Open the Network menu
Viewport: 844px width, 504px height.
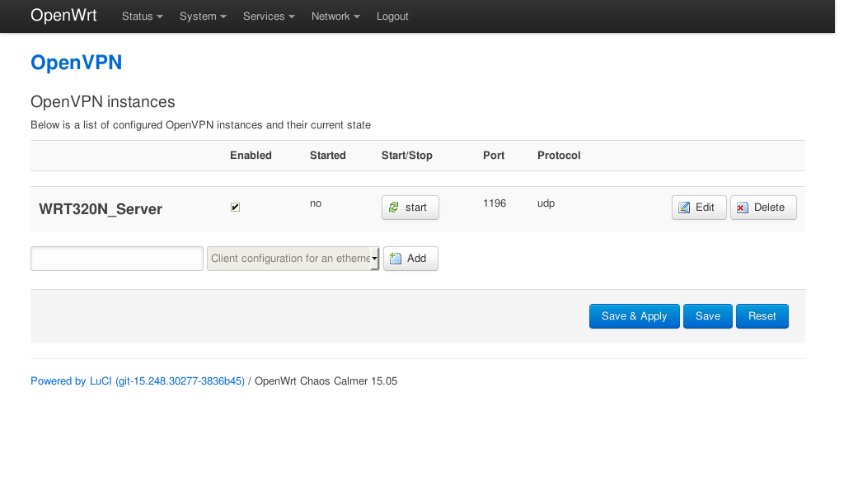coord(335,16)
